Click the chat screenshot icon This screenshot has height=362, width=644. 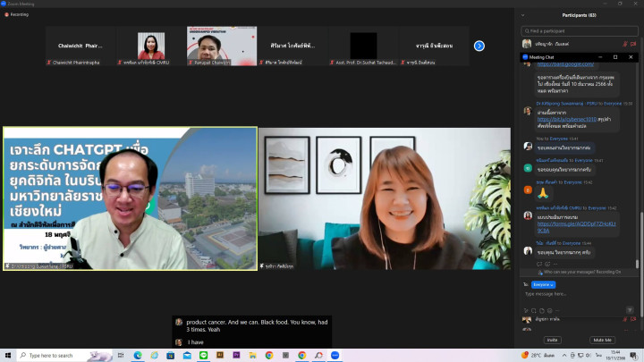coord(534,311)
